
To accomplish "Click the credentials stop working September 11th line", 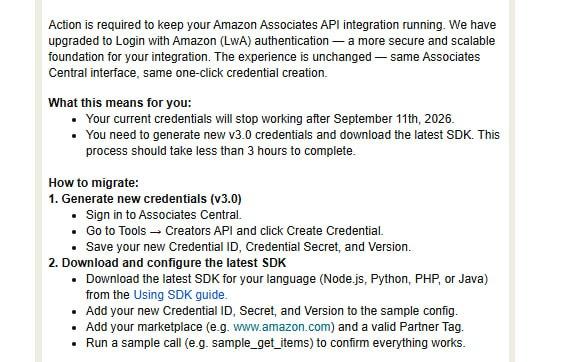I will click(x=270, y=119).
